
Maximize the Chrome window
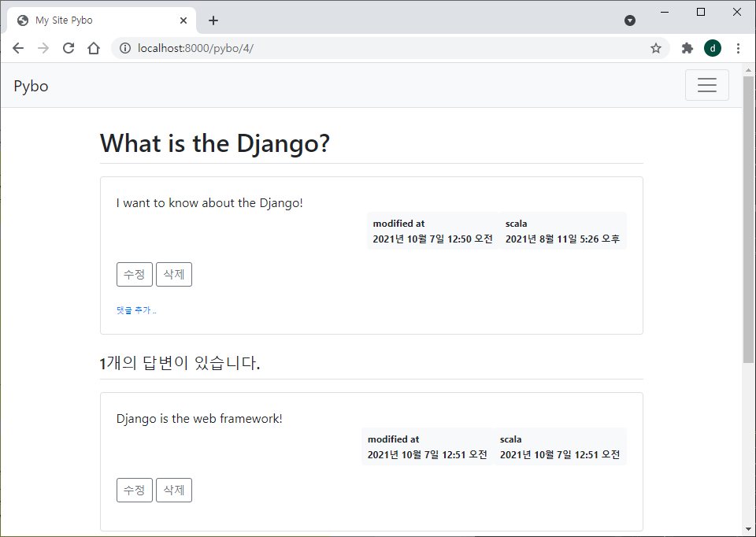click(701, 12)
